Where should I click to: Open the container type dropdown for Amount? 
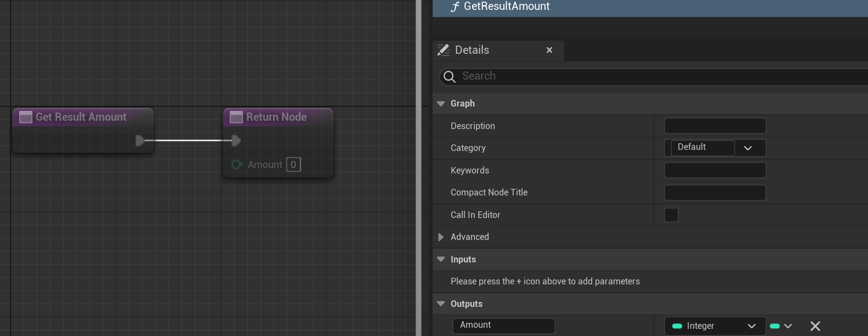click(781, 326)
